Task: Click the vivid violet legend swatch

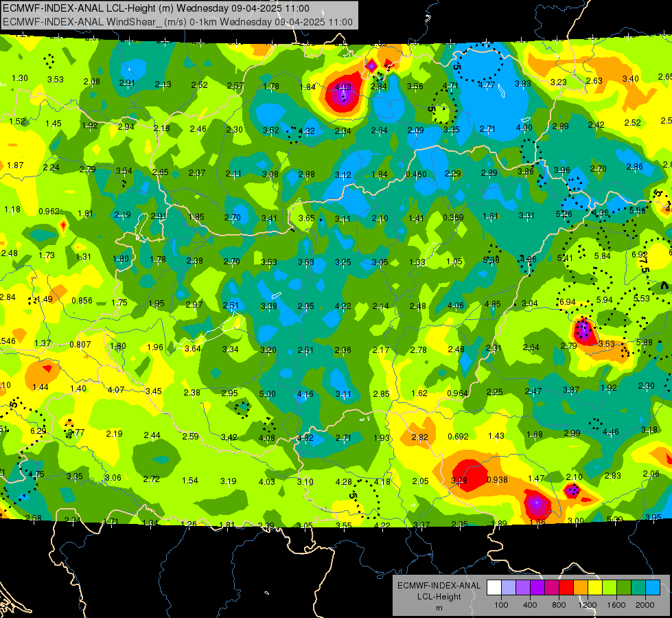Action: pos(537,587)
